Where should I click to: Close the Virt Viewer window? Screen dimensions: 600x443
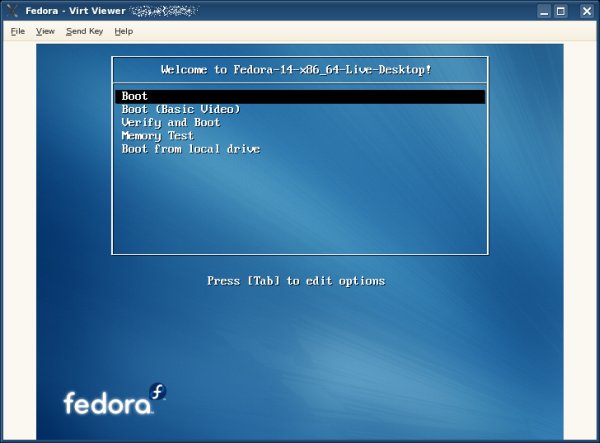tap(587, 11)
